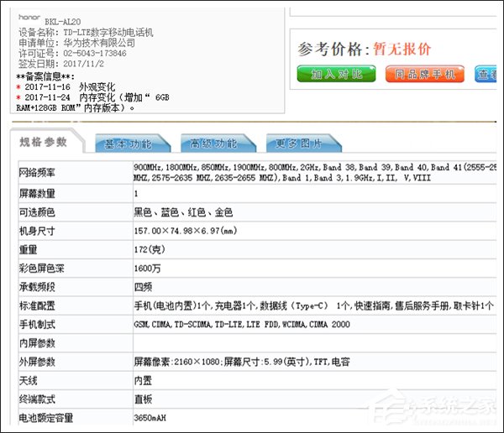Screen dimensions: 504x433
Task: Click the 手机(电池内置)1个 accessories list
Action: (x=313, y=305)
